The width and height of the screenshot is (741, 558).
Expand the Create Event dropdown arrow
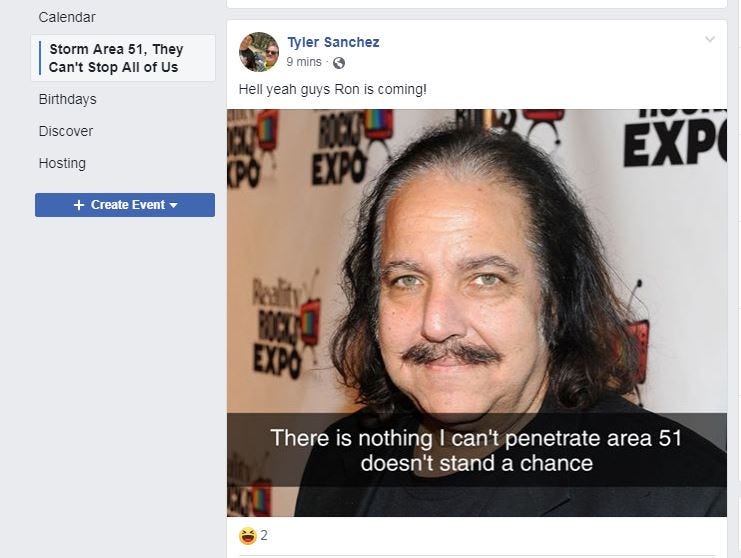[x=174, y=205]
